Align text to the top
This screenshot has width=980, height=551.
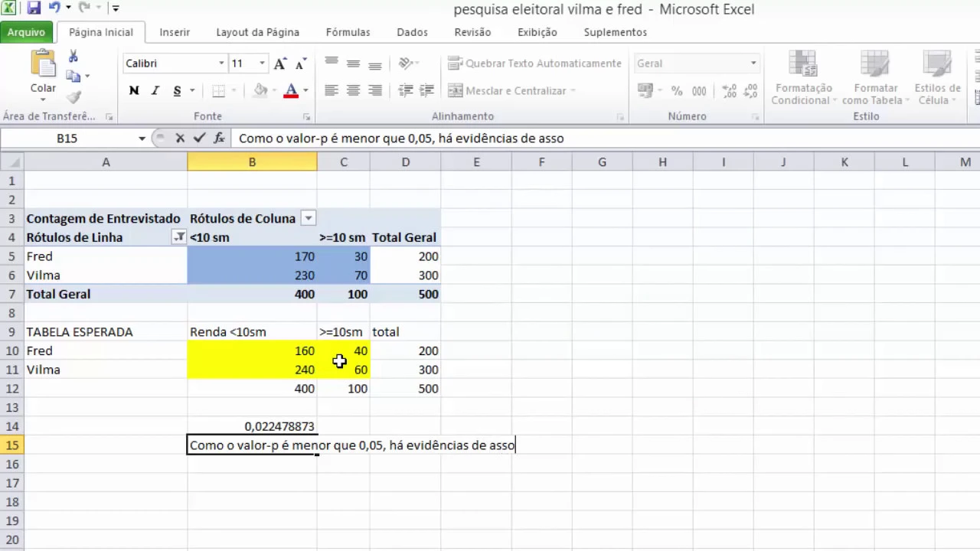[332, 64]
